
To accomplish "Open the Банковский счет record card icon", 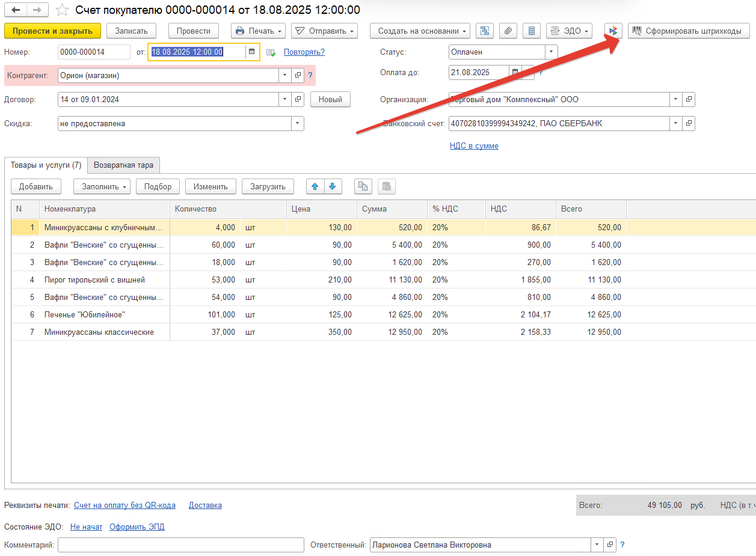I will 689,124.
